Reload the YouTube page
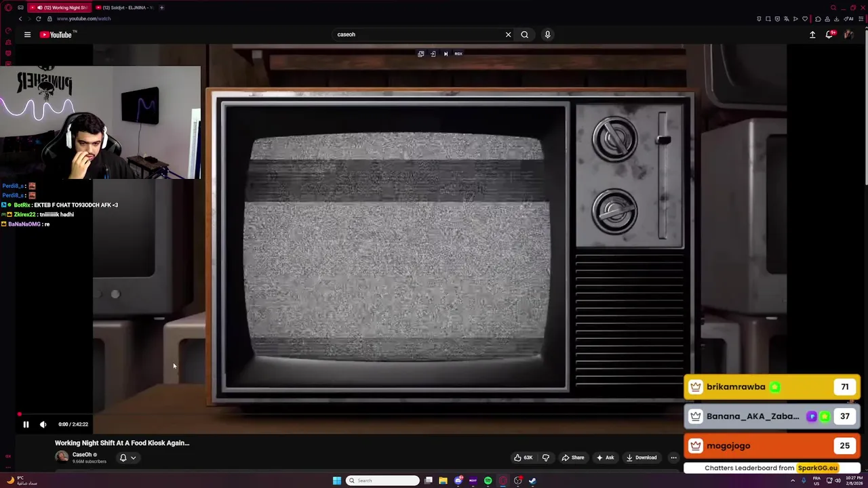The width and height of the screenshot is (868, 488). pyautogui.click(x=38, y=19)
